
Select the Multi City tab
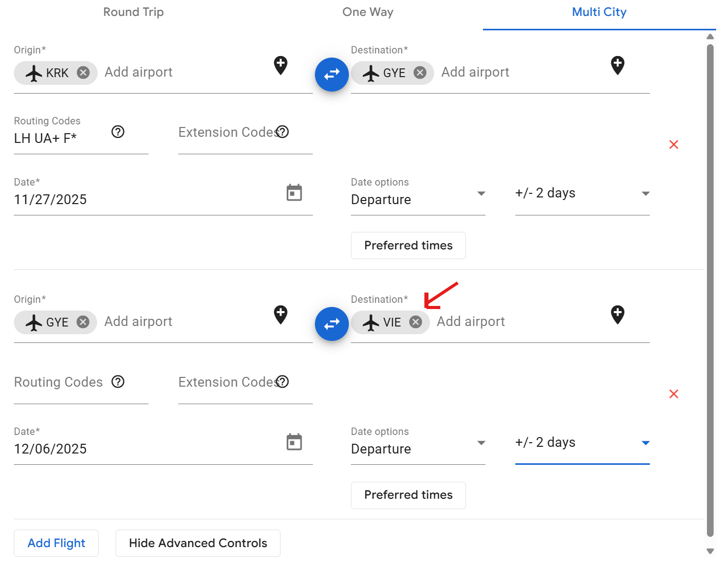tap(599, 12)
